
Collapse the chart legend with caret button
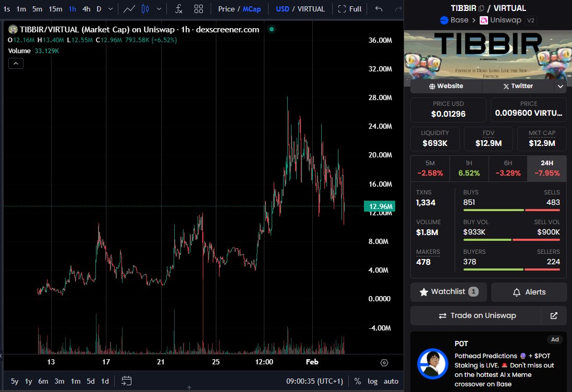point(16,64)
